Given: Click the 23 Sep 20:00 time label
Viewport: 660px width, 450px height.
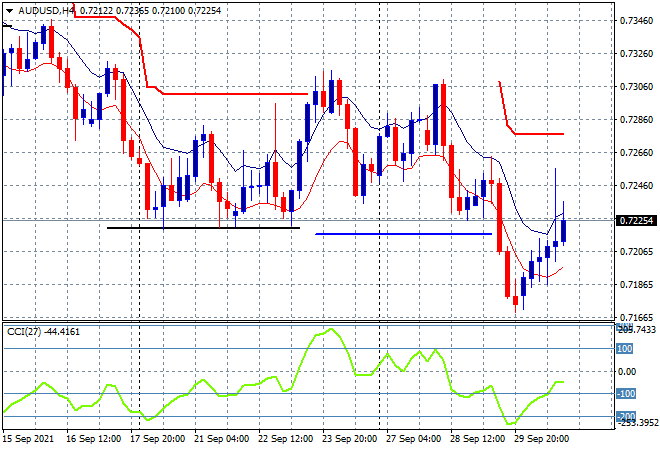Looking at the screenshot, I should click(x=349, y=439).
